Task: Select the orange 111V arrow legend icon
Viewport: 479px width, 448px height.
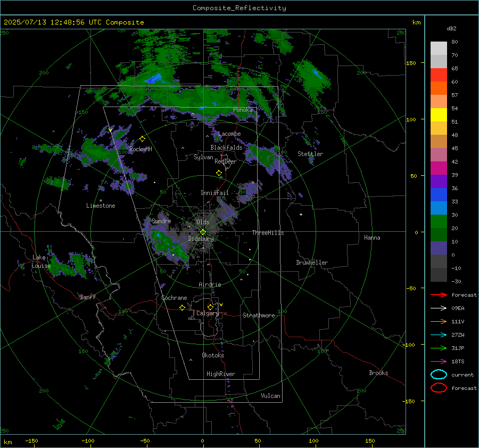Action: (439, 321)
